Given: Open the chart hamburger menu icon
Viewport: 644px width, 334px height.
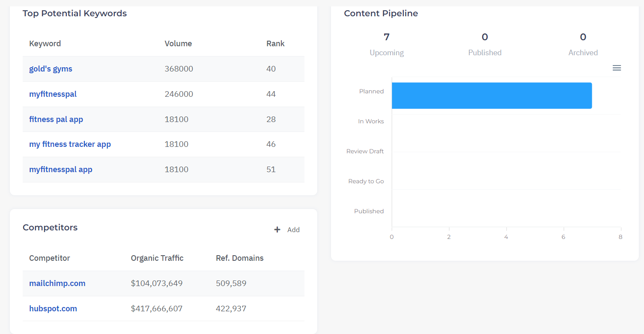Looking at the screenshot, I should [617, 68].
